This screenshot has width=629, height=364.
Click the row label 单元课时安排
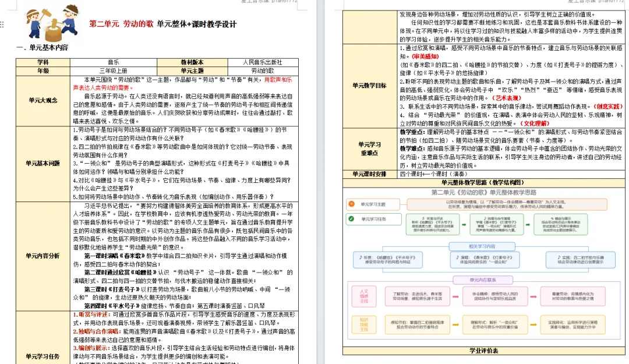pos(369,174)
